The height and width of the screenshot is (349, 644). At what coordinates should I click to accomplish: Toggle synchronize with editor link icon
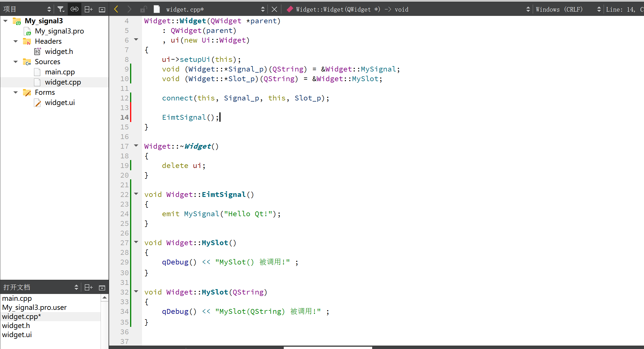coord(74,9)
